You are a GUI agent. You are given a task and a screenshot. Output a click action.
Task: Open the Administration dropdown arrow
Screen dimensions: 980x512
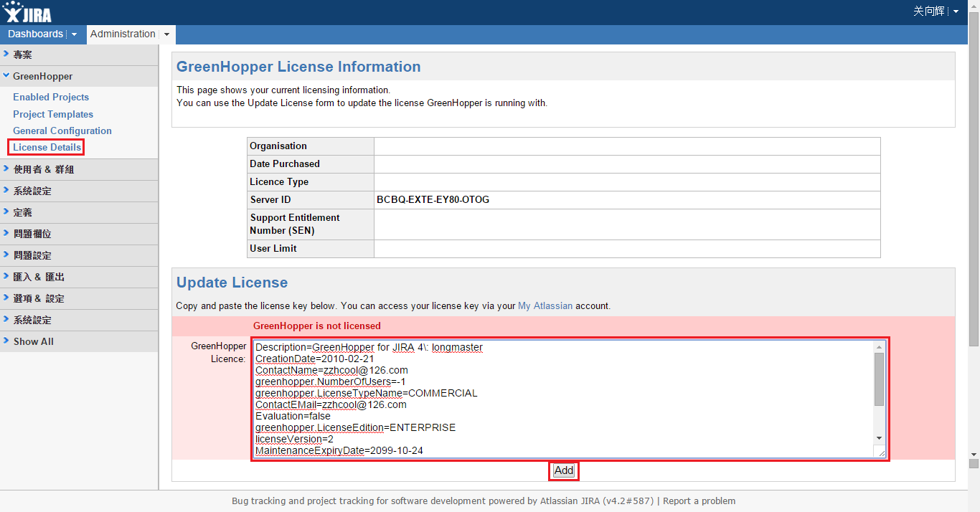point(166,34)
